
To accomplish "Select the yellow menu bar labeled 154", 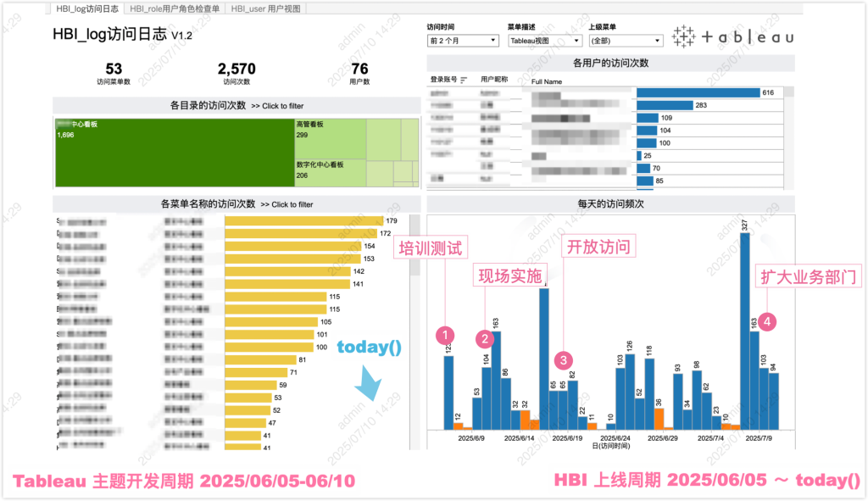I will (292, 247).
